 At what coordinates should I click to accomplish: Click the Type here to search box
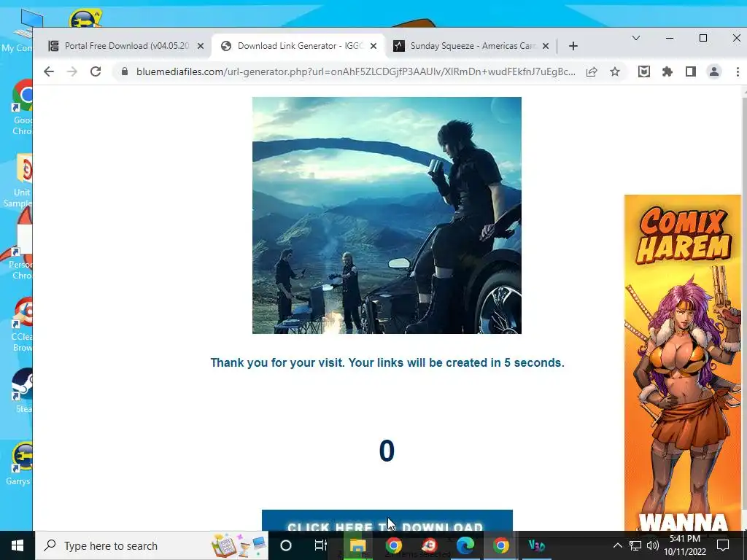coord(152,545)
